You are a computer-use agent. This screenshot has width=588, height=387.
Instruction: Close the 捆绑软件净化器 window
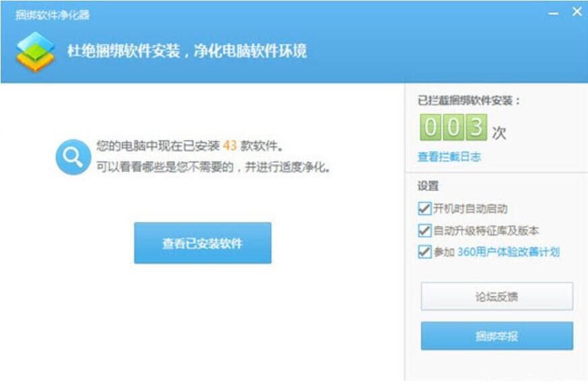pos(577,12)
